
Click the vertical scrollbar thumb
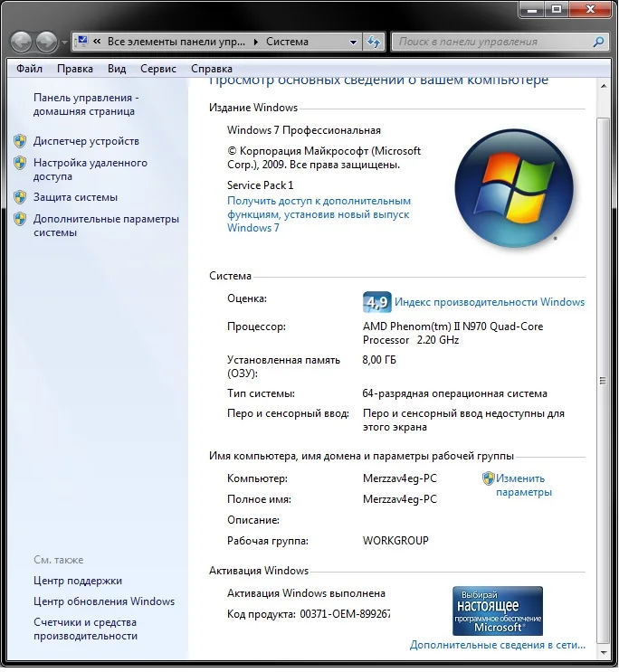click(x=604, y=380)
